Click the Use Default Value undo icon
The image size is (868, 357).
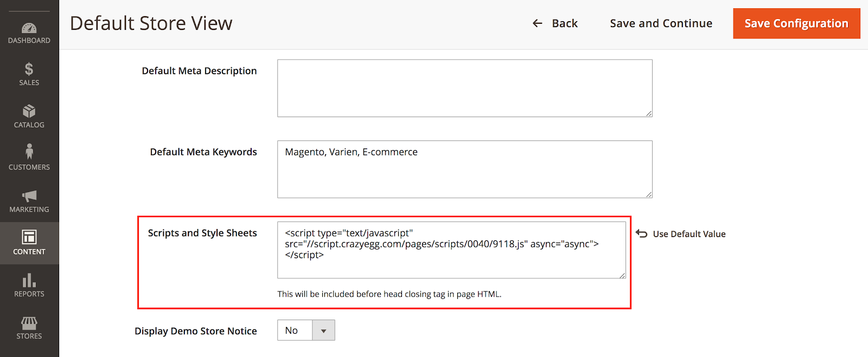coord(642,233)
